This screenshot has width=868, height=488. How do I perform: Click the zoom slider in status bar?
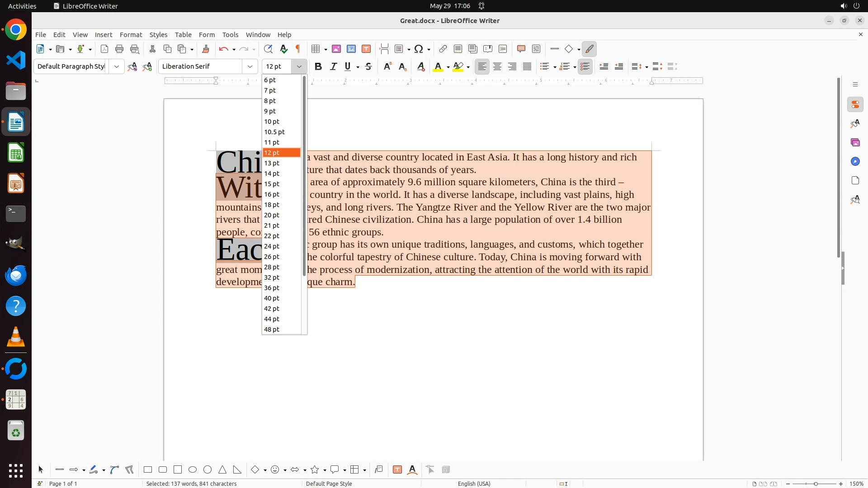pos(816,483)
